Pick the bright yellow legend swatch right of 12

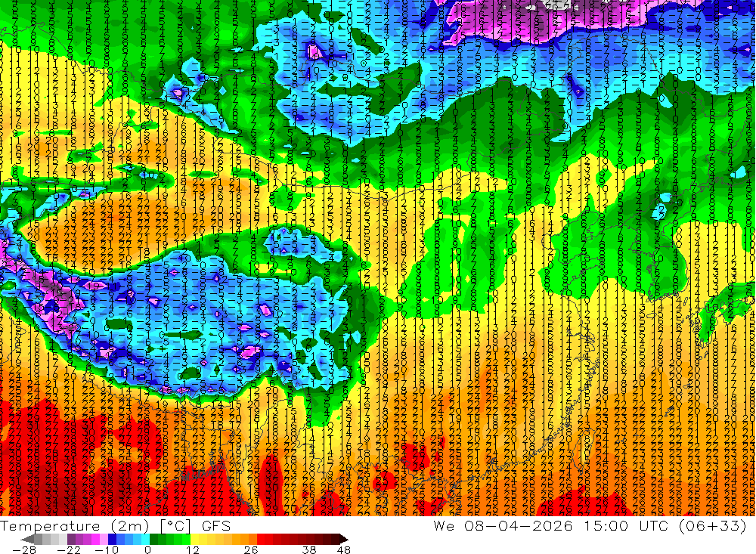(195, 539)
